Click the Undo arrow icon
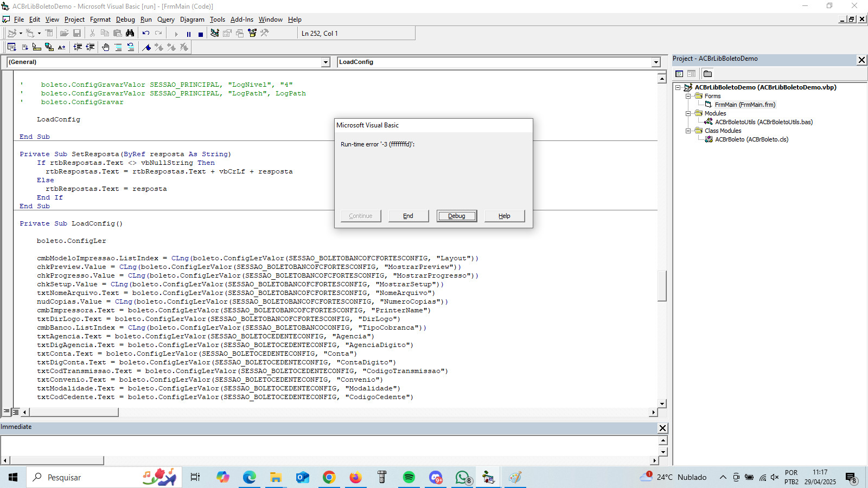Viewport: 868px width, 488px height. point(145,33)
